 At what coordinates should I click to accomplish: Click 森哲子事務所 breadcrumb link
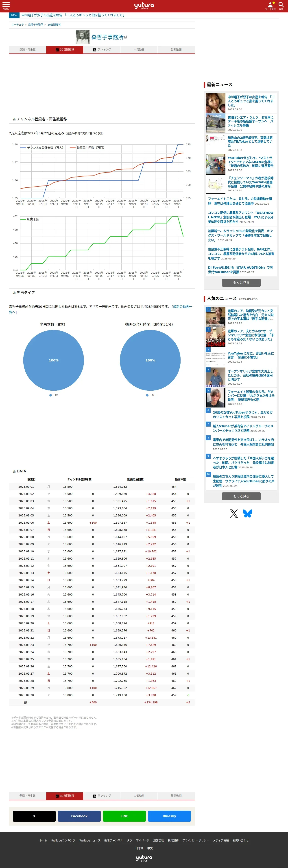coord(35,25)
